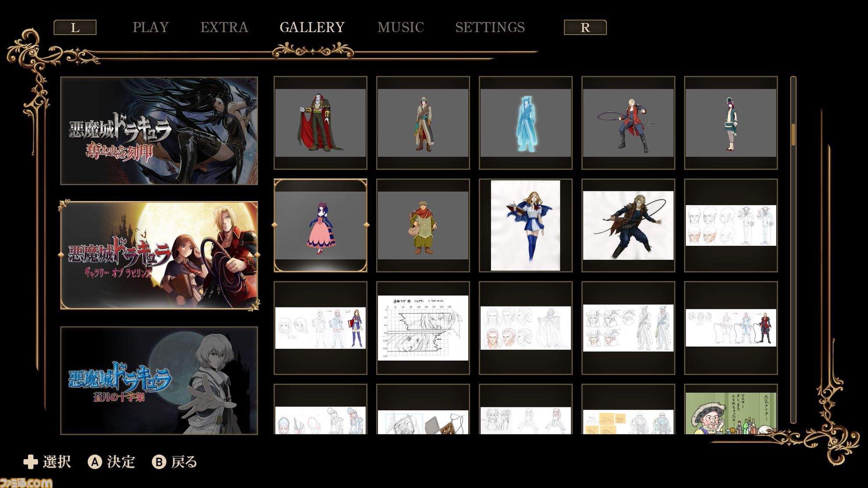This screenshot has width=868, height=488.
Task: Click the gallery vertical scrollbar handle
Action: 793,135
